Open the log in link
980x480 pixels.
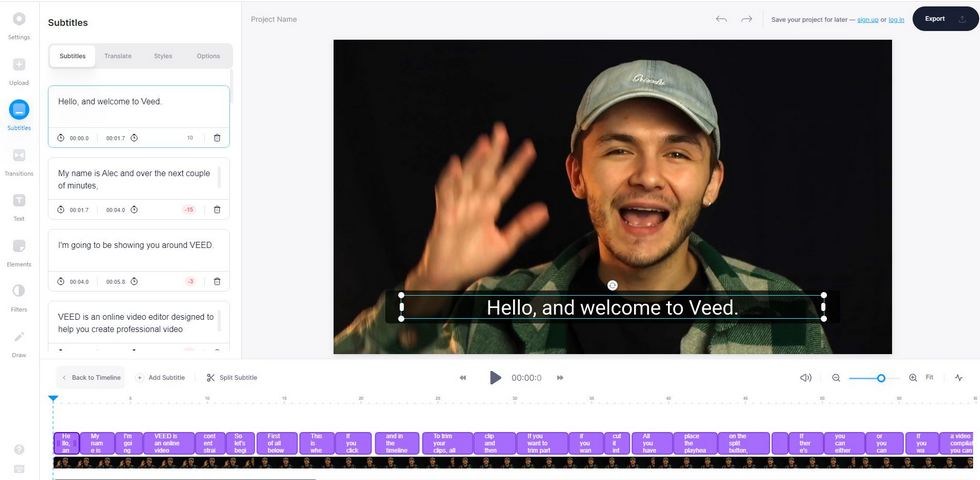tap(896, 20)
